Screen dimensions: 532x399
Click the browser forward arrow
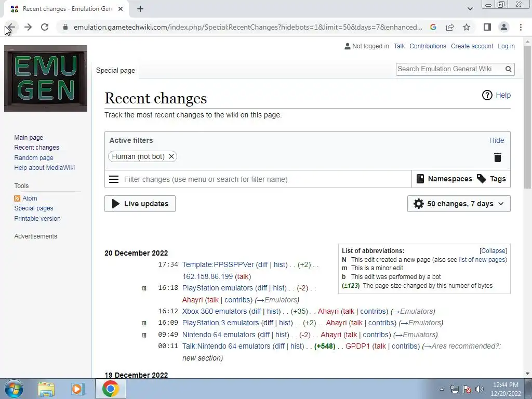(x=28, y=27)
